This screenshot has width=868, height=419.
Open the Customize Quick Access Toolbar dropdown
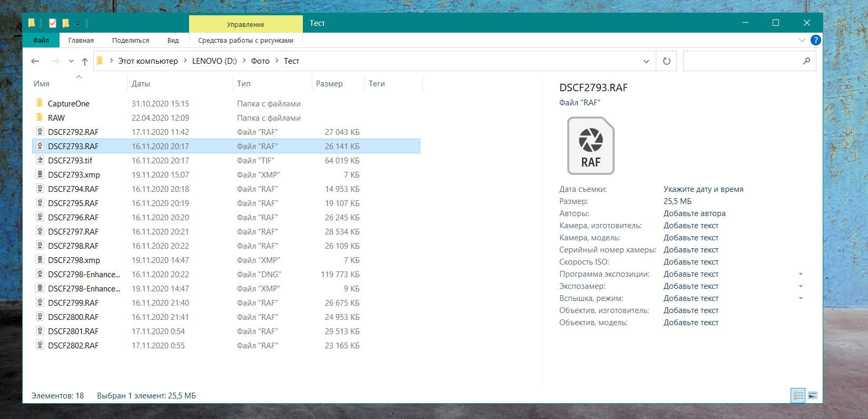77,24
